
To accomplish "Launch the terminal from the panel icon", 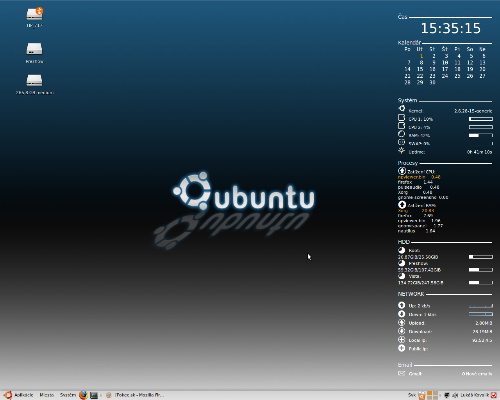I will pyautogui.click(x=94, y=395).
